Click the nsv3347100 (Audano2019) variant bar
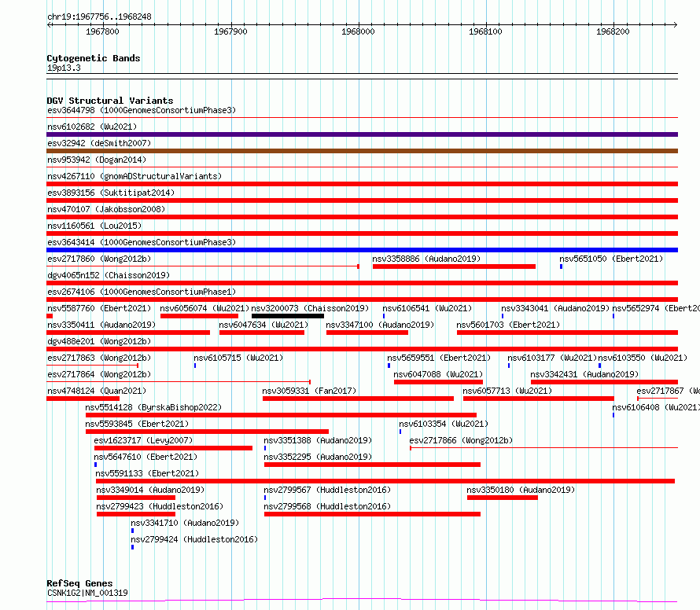 pos(367,333)
